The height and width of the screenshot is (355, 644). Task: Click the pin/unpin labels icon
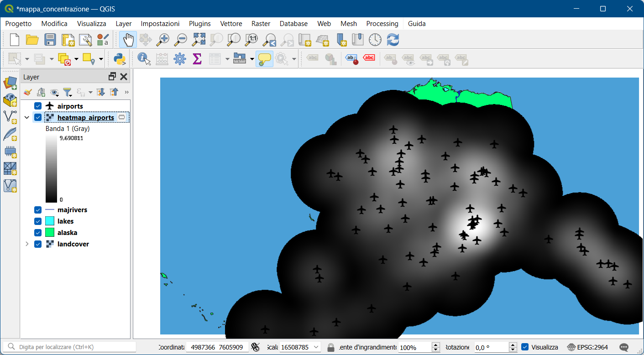point(351,58)
